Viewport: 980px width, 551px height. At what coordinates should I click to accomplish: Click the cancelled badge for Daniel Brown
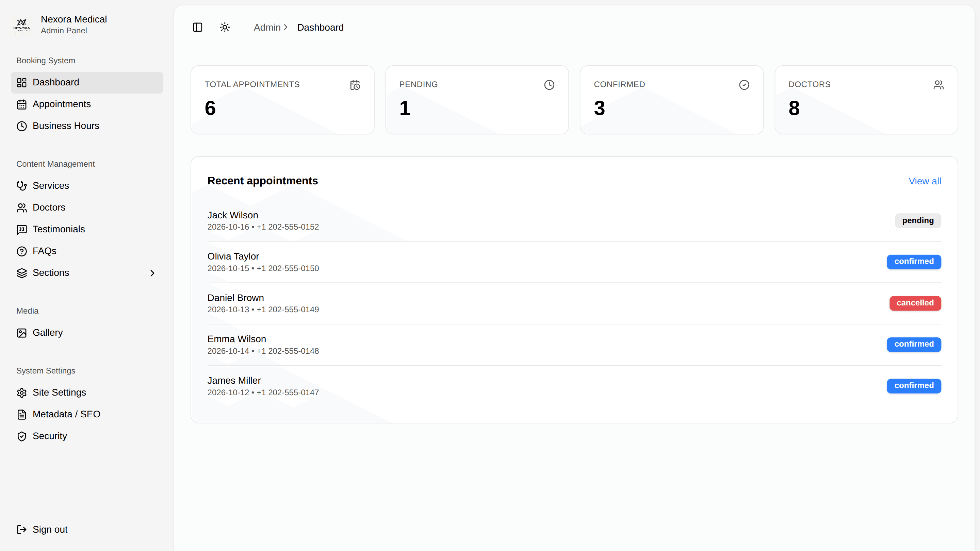coord(915,303)
